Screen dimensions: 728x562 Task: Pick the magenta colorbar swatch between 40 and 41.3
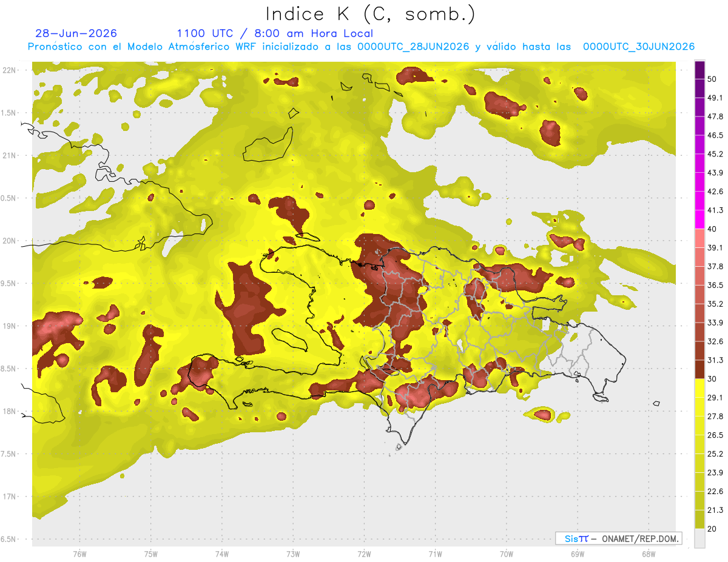[699, 219]
